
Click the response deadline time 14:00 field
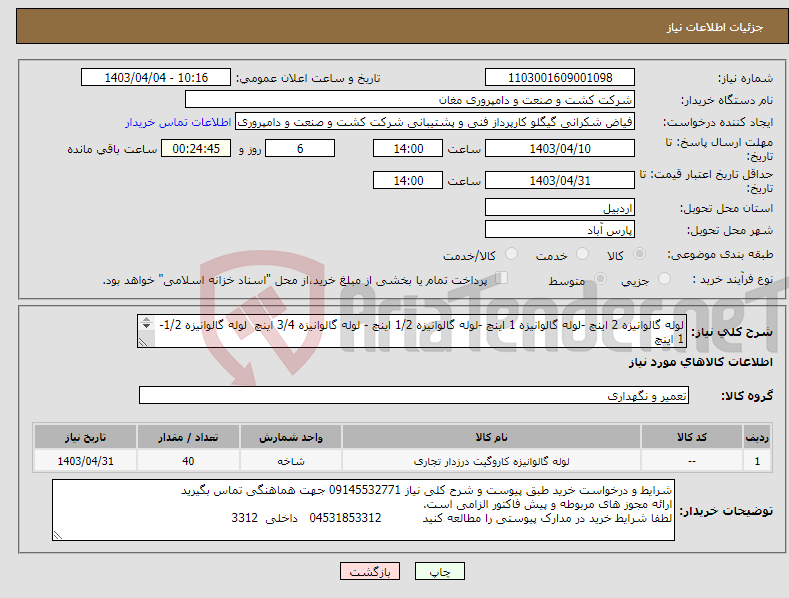tap(408, 148)
